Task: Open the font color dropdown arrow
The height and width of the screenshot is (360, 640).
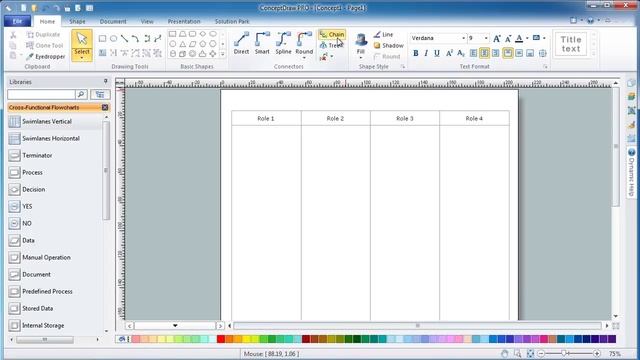Action: point(527,39)
